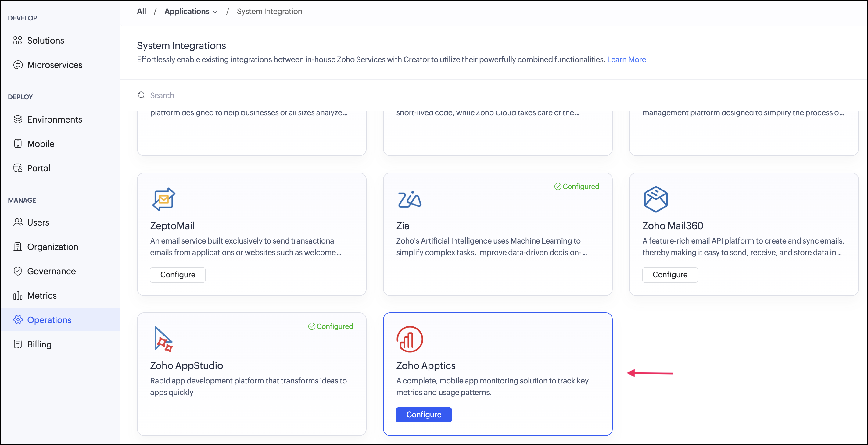
Task: Open the Learn More link
Action: point(626,59)
